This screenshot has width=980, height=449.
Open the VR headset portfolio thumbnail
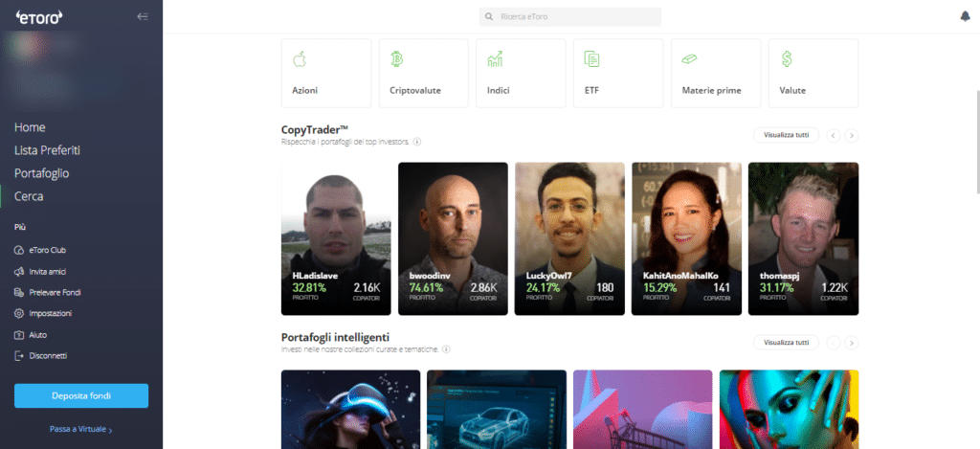350,410
